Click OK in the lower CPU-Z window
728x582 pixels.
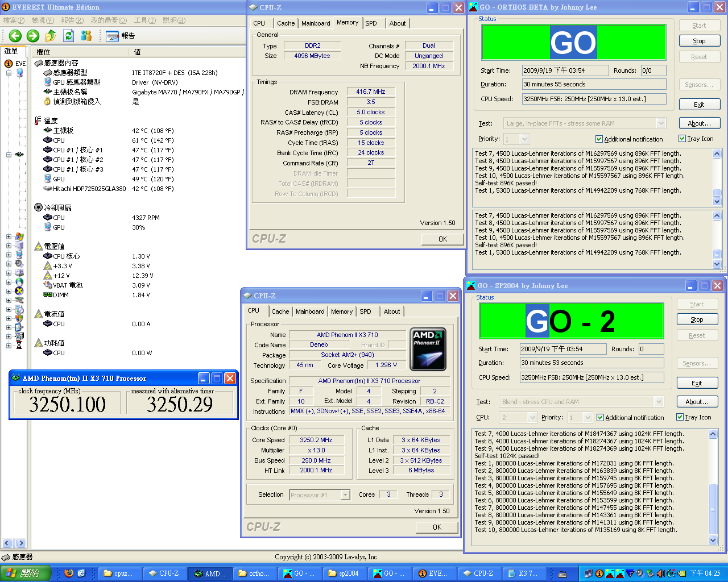click(437, 527)
